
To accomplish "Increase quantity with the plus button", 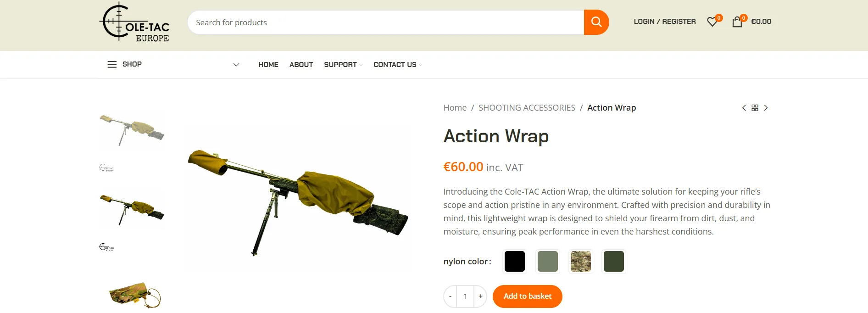I will [480, 296].
